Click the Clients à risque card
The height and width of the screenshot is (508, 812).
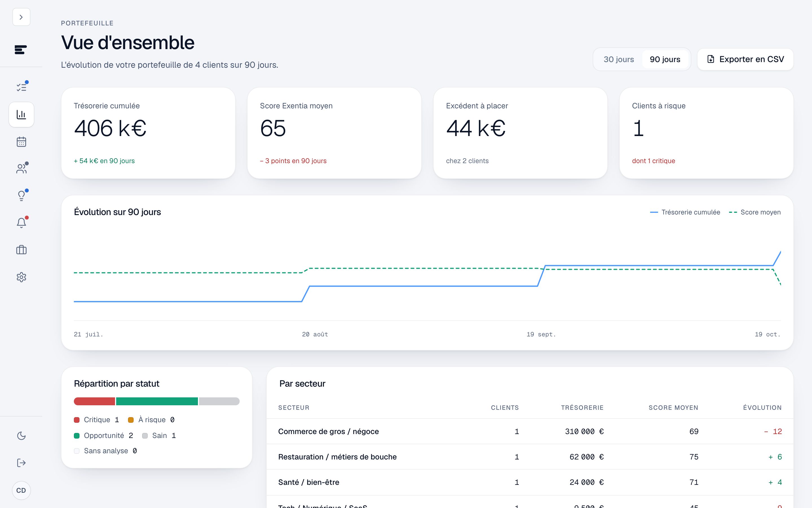coord(706,133)
